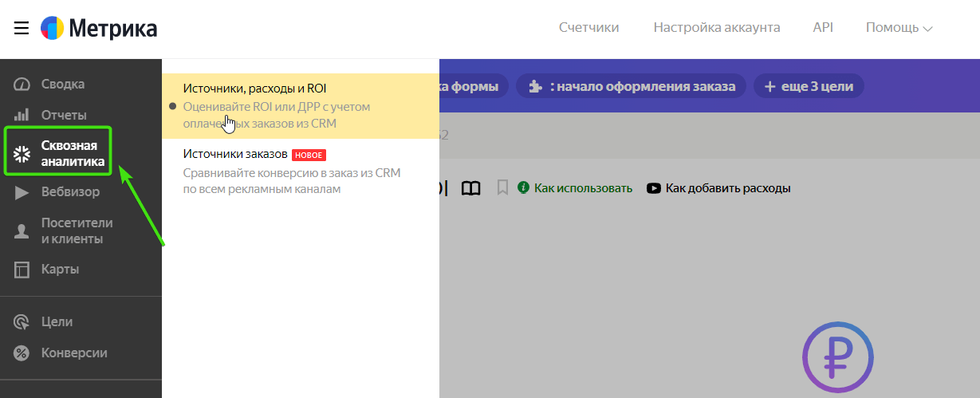Image resolution: width=980 pixels, height=398 pixels.
Task: Open the hamburger menu icon
Action: [22, 29]
